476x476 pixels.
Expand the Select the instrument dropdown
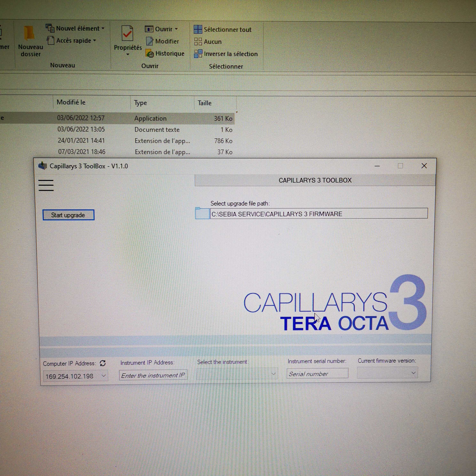[273, 374]
